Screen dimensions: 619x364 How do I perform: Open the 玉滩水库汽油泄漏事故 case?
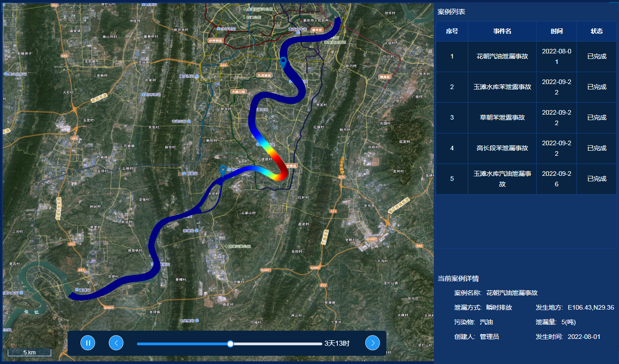click(x=502, y=179)
